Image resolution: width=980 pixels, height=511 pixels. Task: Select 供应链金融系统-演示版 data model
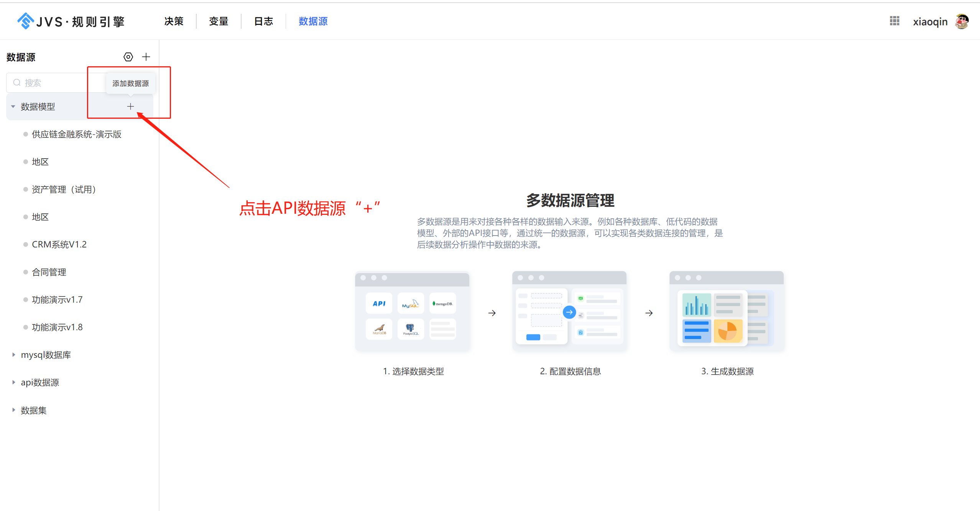pos(76,134)
